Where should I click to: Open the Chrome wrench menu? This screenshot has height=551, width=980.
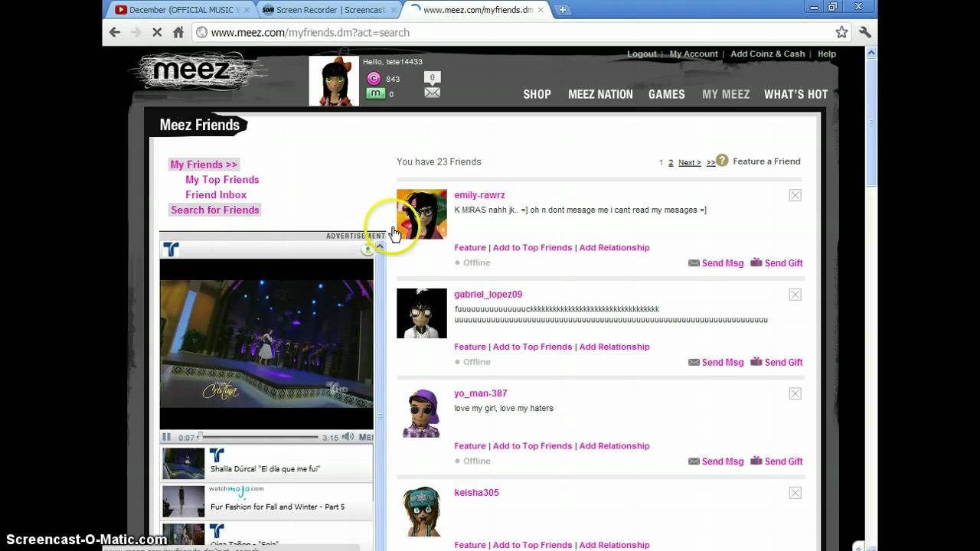(x=865, y=32)
